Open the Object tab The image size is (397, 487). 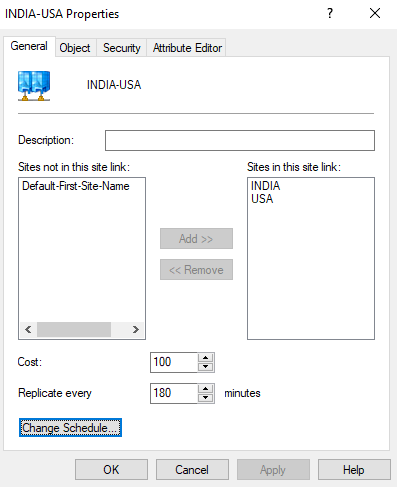tap(75, 48)
